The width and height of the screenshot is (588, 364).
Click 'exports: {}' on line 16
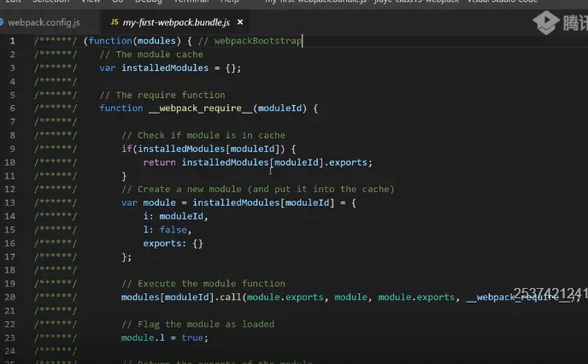click(x=173, y=244)
